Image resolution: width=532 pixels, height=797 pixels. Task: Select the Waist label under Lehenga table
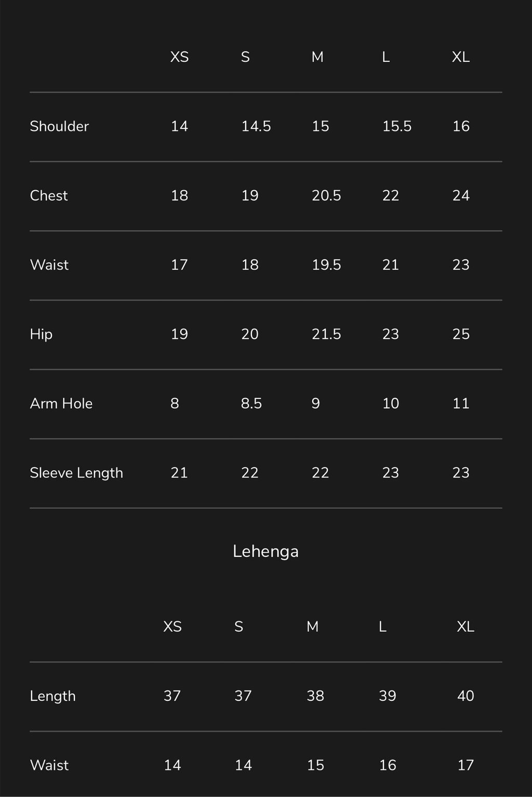(49, 765)
